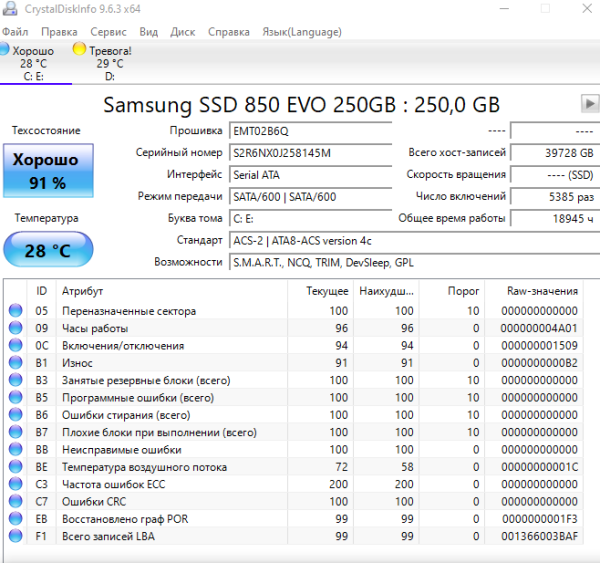Select the yellow alert orb for drive D:
600x563 pixels.
tap(80, 49)
